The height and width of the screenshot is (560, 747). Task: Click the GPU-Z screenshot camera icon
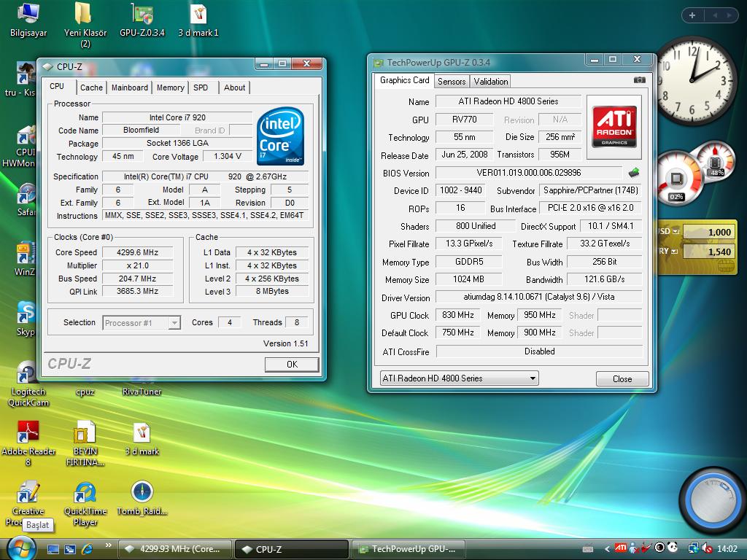(x=639, y=80)
